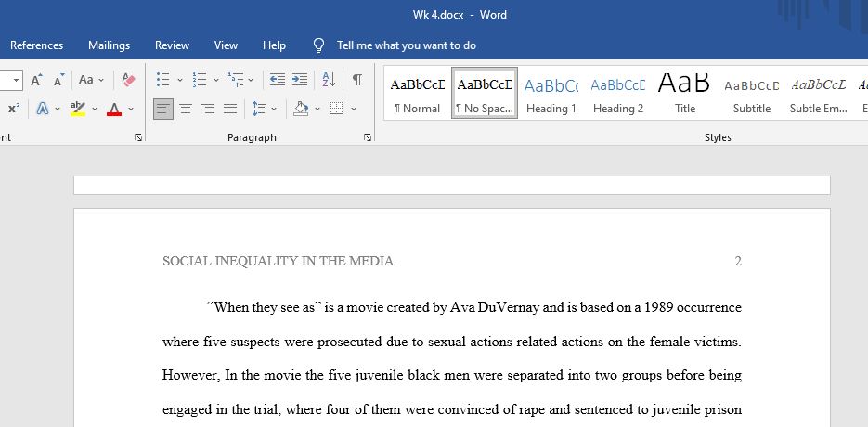Image resolution: width=868 pixels, height=427 pixels.
Task: Open the Mailings tab
Action: [109, 45]
